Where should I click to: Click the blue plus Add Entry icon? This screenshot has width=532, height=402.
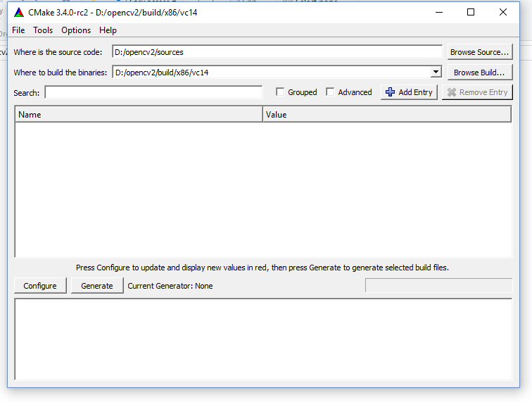390,92
